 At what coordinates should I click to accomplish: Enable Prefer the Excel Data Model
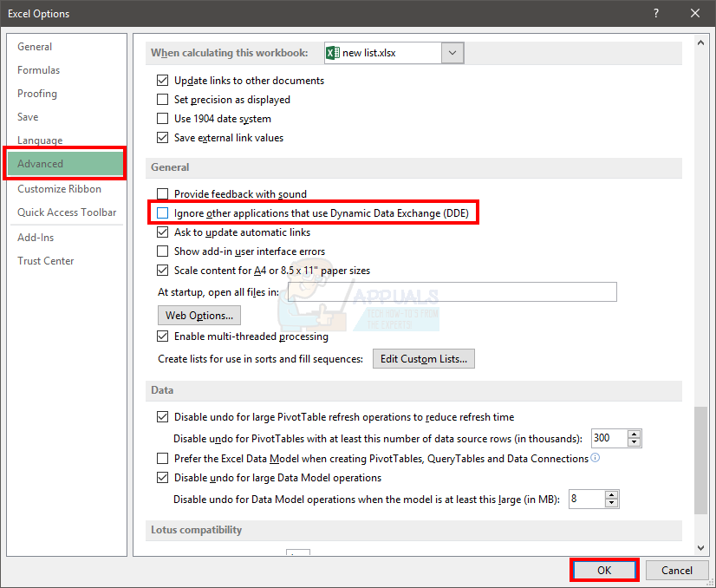163,458
